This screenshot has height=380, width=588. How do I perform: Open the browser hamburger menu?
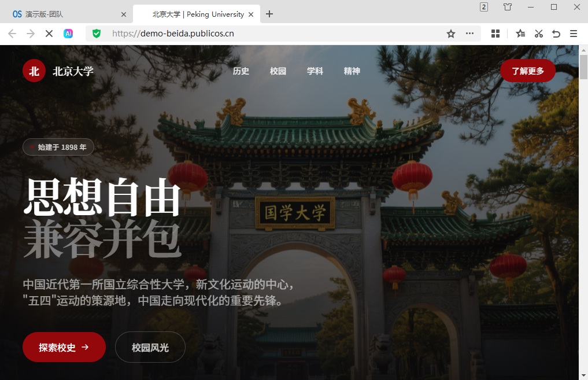[x=574, y=34]
